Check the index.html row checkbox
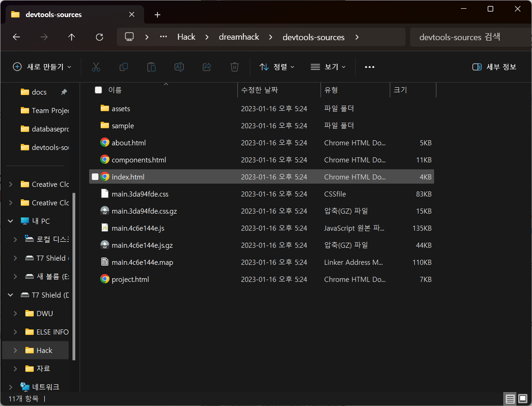 click(95, 177)
